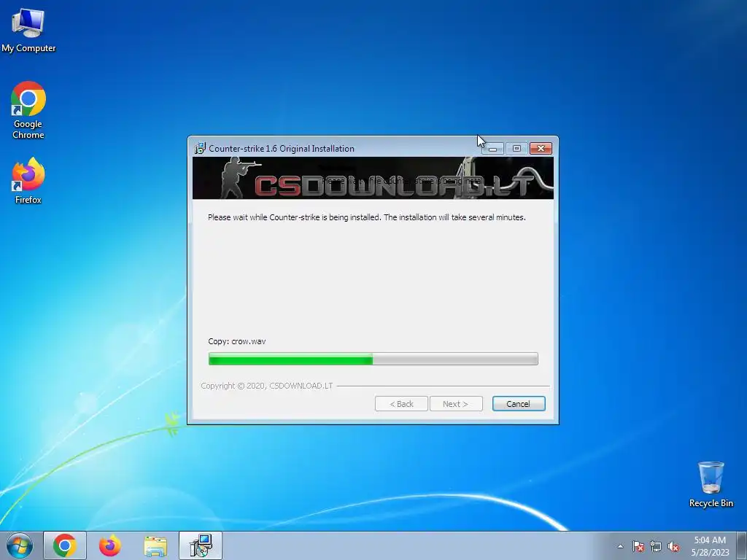Show hidden system tray icons arrow
This screenshot has height=560, width=747.
click(620, 546)
